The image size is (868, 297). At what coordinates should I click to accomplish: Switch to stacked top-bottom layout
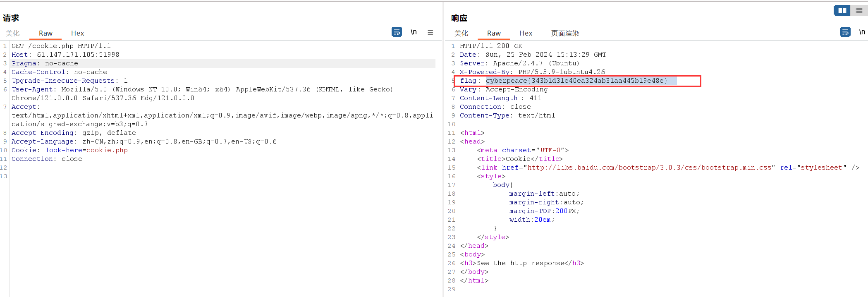(859, 10)
